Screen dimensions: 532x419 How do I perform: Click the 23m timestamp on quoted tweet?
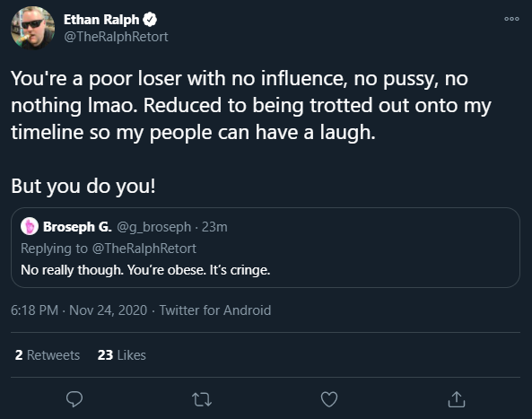pyautogui.click(x=214, y=227)
